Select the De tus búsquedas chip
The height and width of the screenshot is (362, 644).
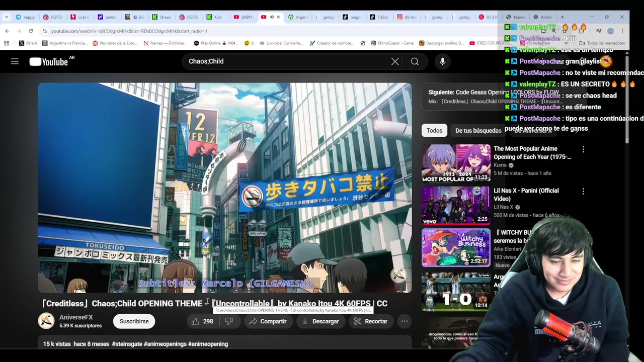478,130
